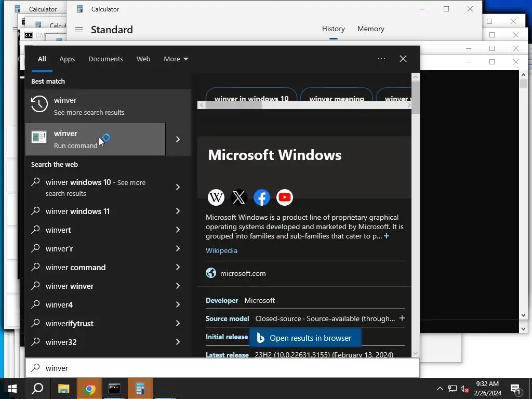Open search panel options ellipsis

point(381,59)
